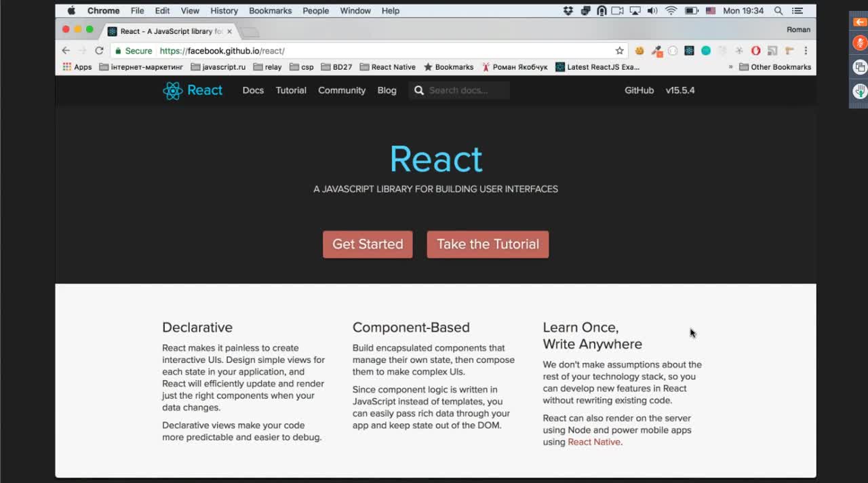Click the Opera extension icon
The height and width of the screenshot is (483, 868).
[755, 51]
